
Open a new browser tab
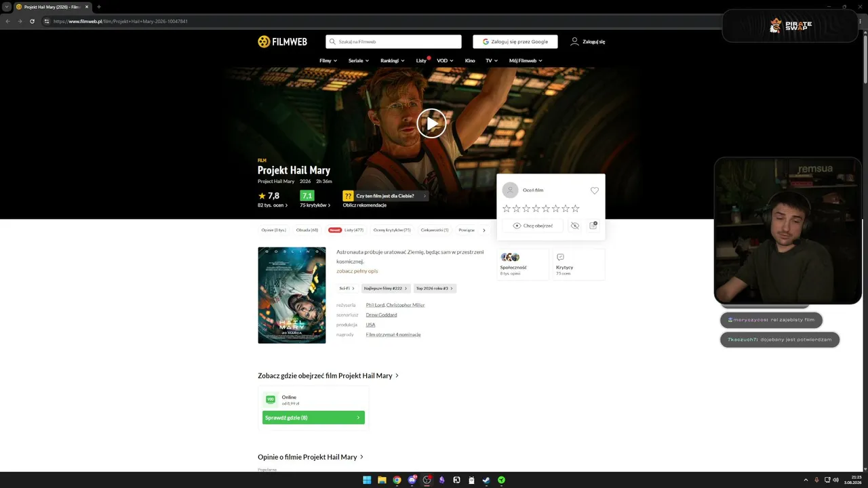(x=99, y=7)
